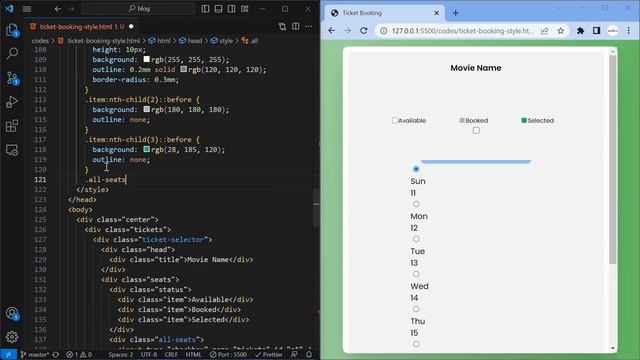This screenshot has height=360, width=640.
Task: Click the feedback icon in the status bar
Action: tap(294, 355)
